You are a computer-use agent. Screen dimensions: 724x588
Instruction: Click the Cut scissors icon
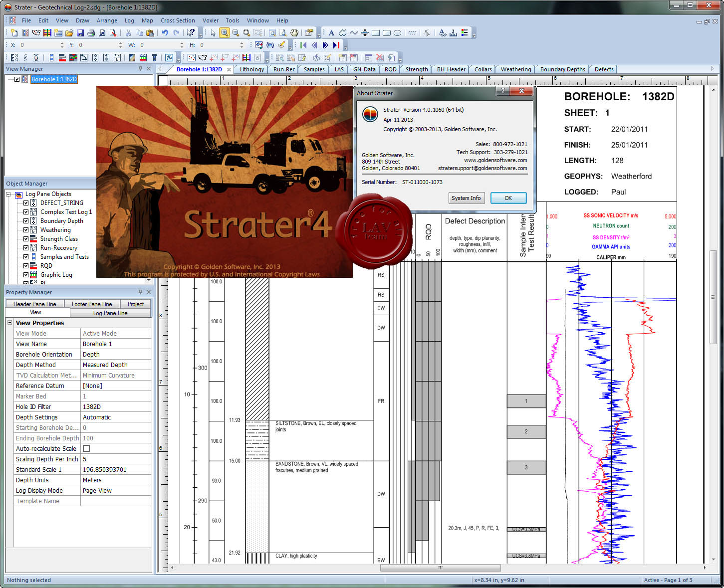128,33
